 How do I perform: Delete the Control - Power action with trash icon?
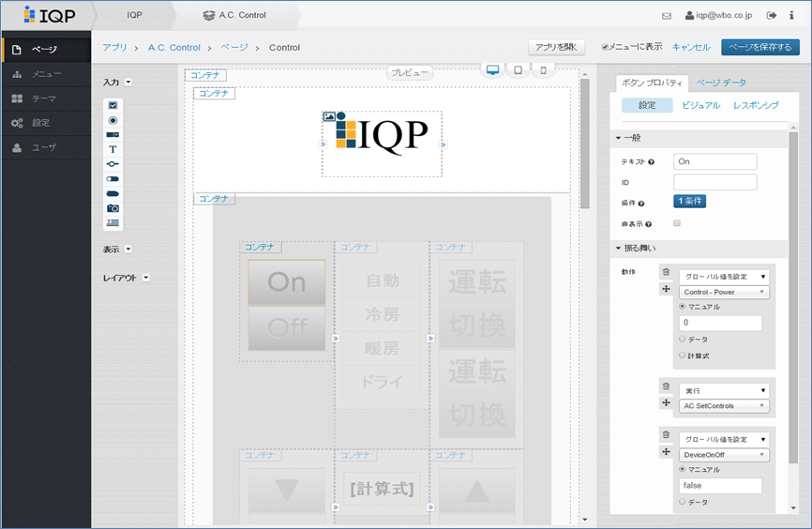coord(666,273)
